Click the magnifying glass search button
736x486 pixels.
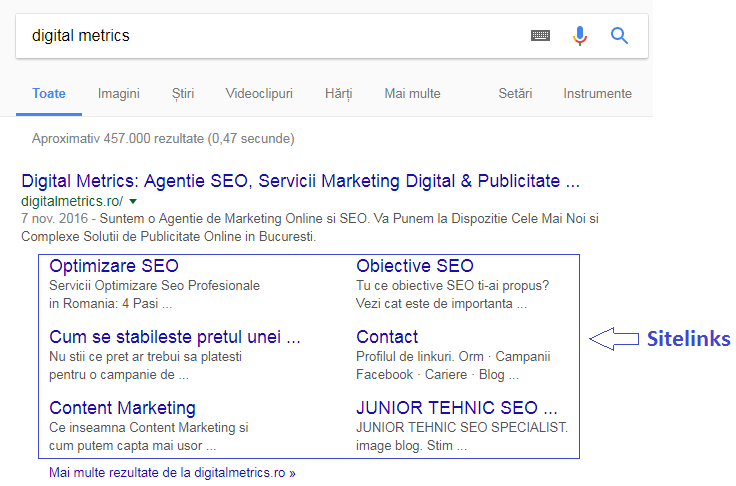pos(619,36)
